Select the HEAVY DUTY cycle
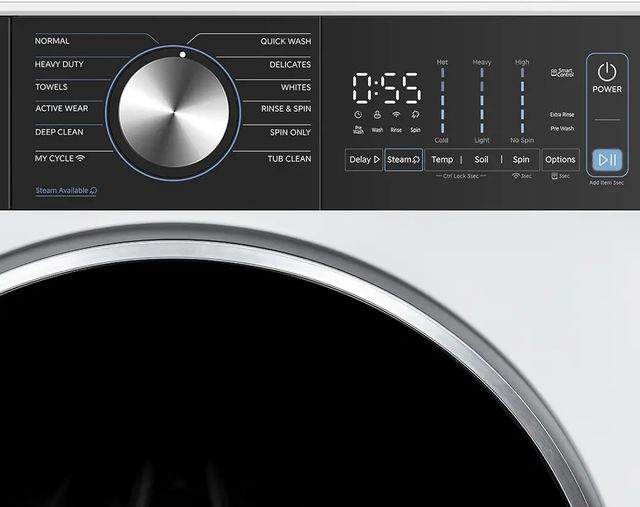The image size is (640, 507). (59, 64)
